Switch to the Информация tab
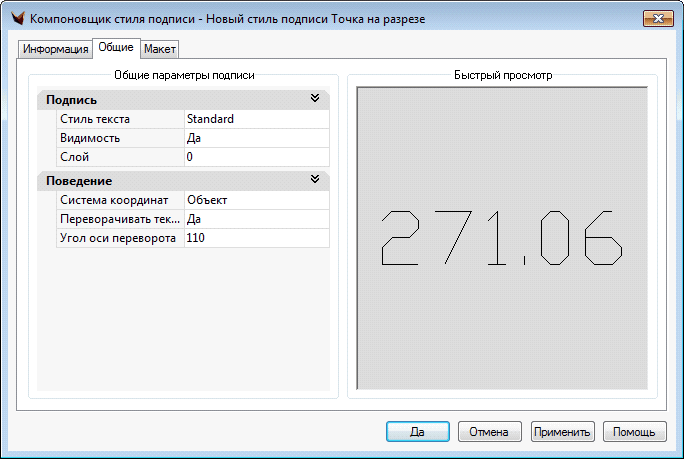Image resolution: width=684 pixels, height=459 pixels. point(55,49)
